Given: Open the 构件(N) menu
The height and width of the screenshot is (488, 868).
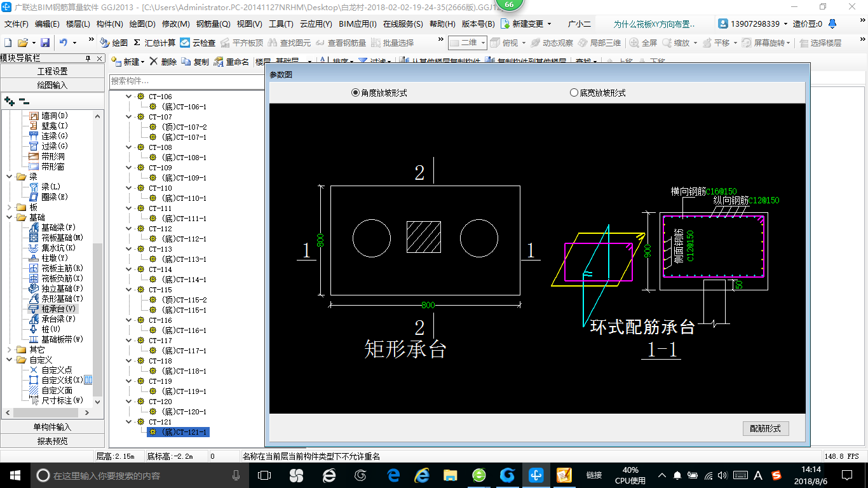Looking at the screenshot, I should coord(109,24).
